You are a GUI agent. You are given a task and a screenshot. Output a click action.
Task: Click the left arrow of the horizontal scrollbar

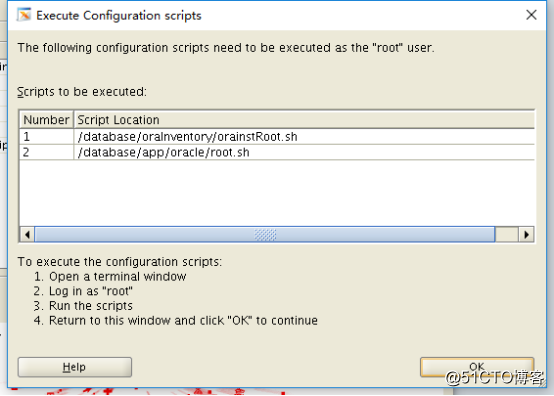(27, 234)
